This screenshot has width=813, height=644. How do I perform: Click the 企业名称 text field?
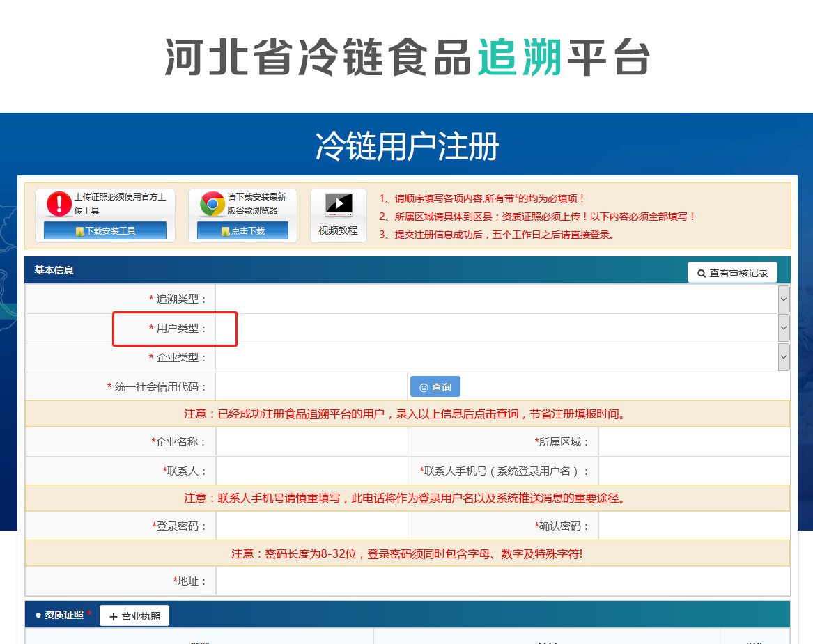click(311, 442)
